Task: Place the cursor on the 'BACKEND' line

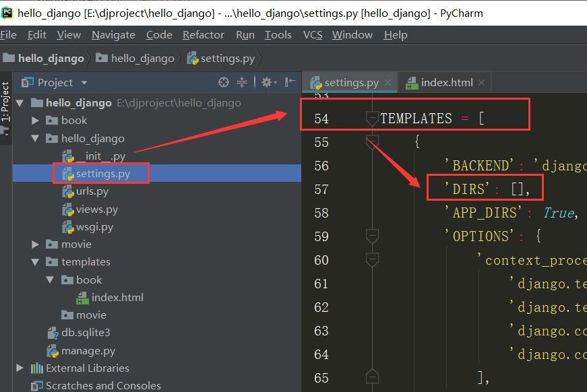Action: pos(515,165)
